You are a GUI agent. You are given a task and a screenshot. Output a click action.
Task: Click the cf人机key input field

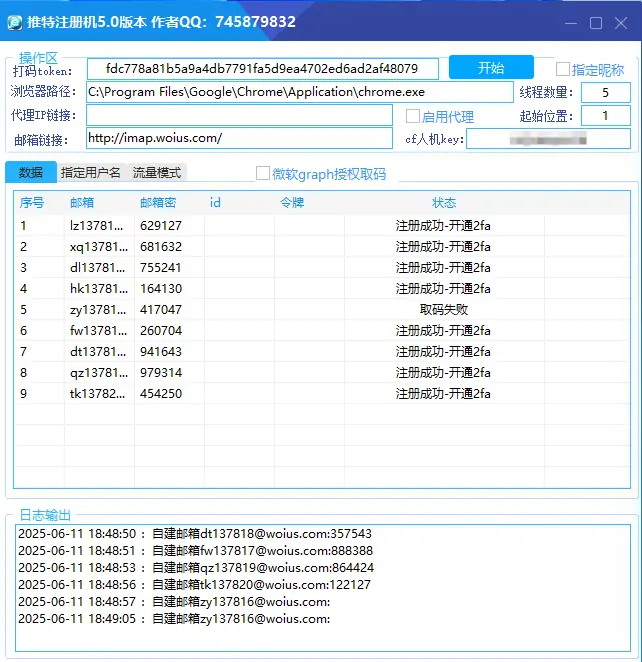[x=548, y=138]
